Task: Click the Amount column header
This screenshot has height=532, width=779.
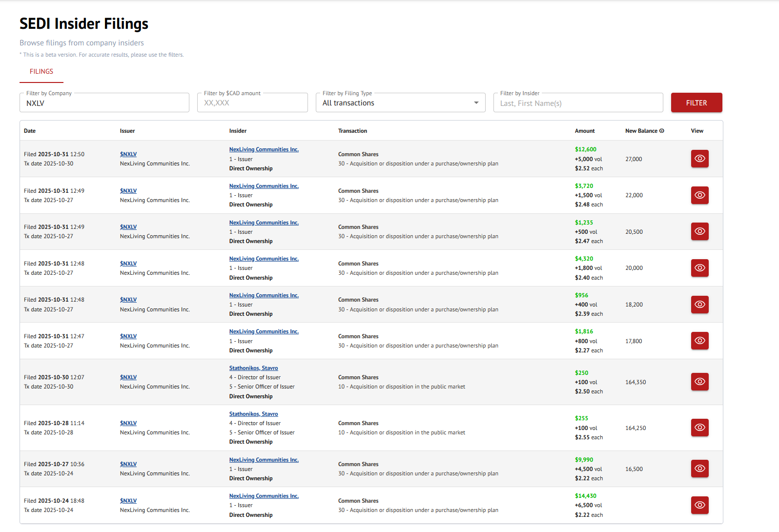Action: [585, 131]
